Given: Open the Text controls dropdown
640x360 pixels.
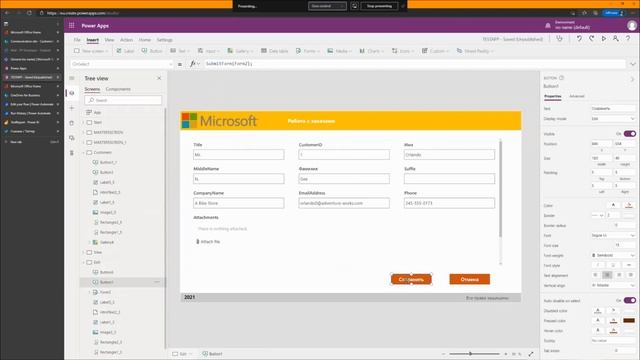Looking at the screenshot, I should (x=180, y=51).
